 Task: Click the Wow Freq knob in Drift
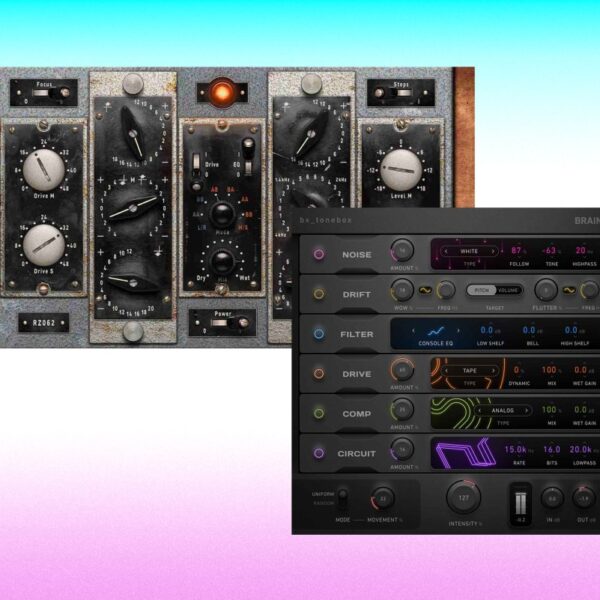click(446, 290)
